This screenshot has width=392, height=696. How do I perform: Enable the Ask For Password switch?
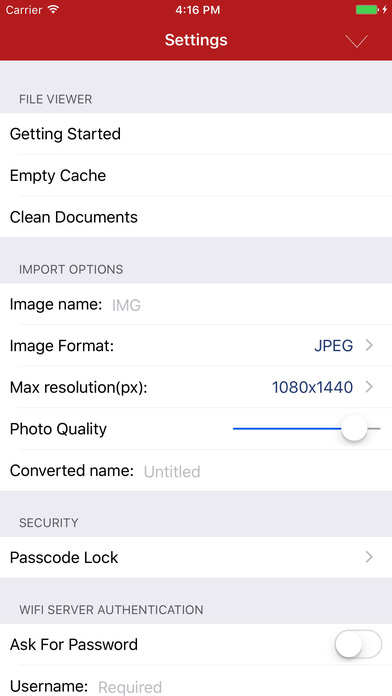358,644
